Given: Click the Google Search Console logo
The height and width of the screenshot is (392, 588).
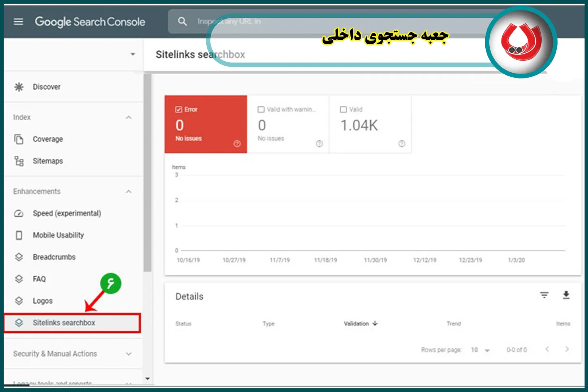Looking at the screenshot, I should (90, 22).
